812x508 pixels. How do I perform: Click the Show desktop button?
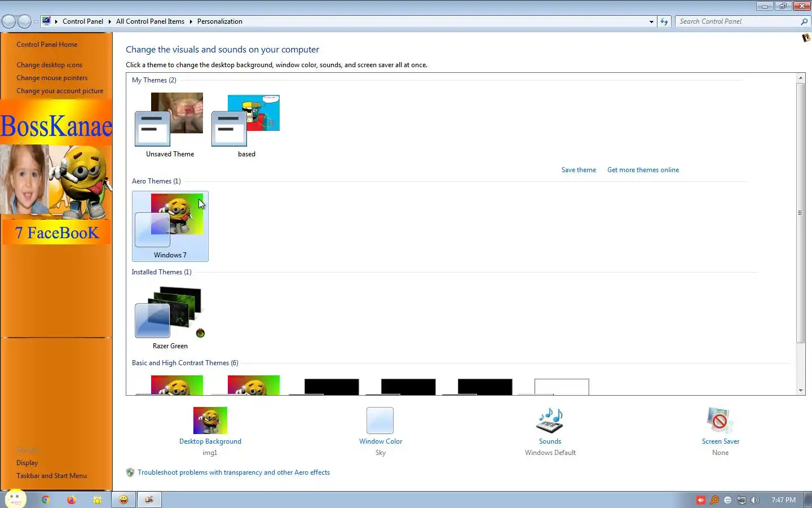[808, 500]
